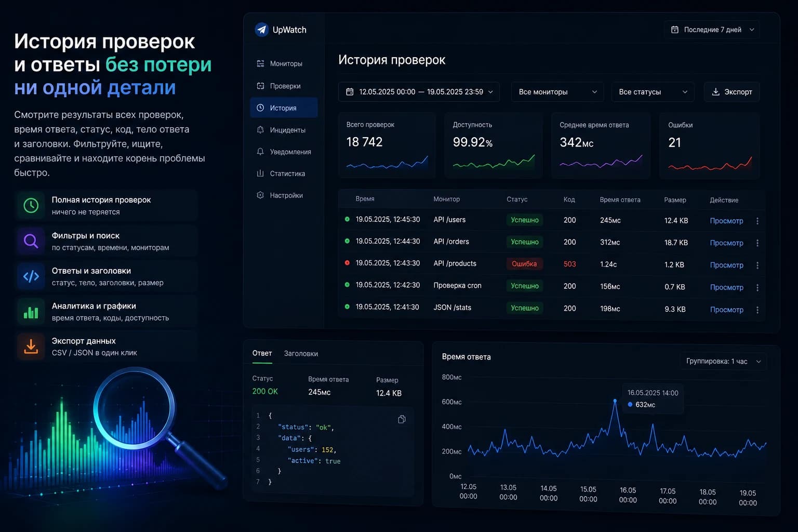
Task: Open row menu for API /users check
Action: click(757, 221)
